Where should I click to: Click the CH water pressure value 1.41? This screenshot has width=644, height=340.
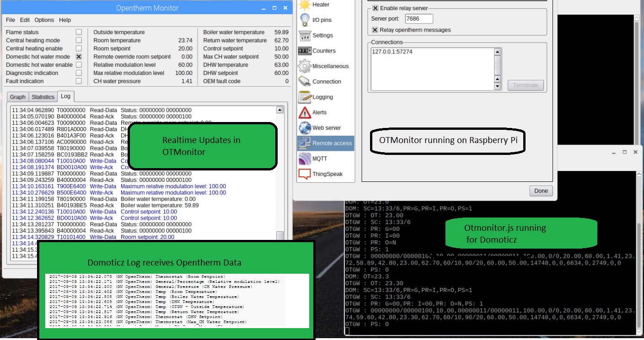coord(187,81)
